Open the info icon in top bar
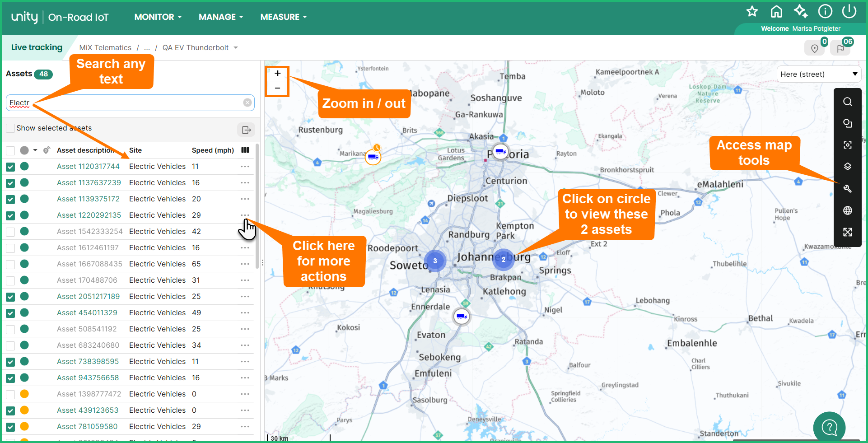The height and width of the screenshot is (443, 868). tap(825, 11)
